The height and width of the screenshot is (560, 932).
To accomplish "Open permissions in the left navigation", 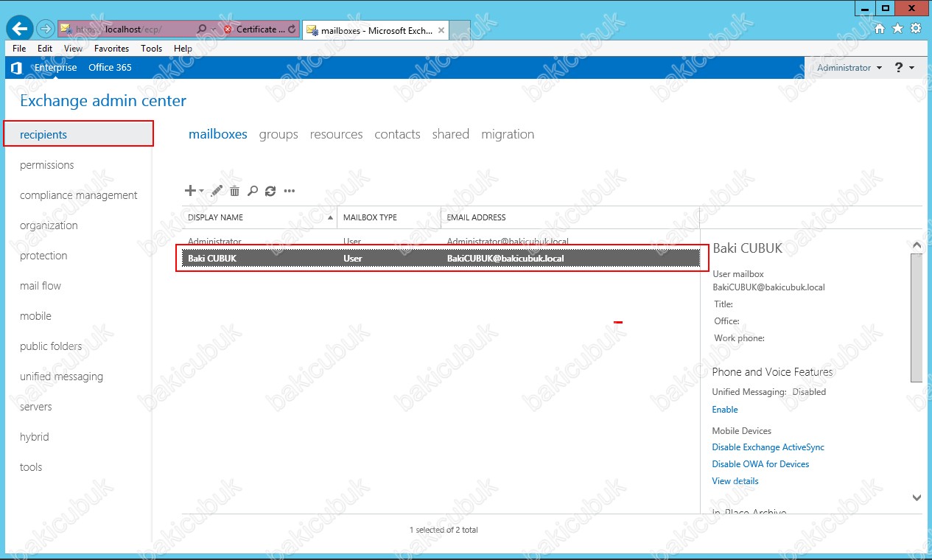I will [47, 165].
